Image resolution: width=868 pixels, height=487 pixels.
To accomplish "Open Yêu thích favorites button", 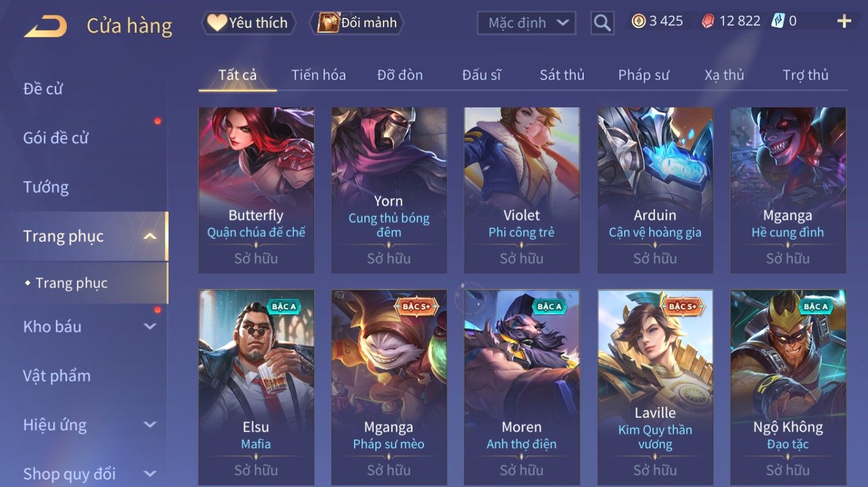I will (x=248, y=23).
